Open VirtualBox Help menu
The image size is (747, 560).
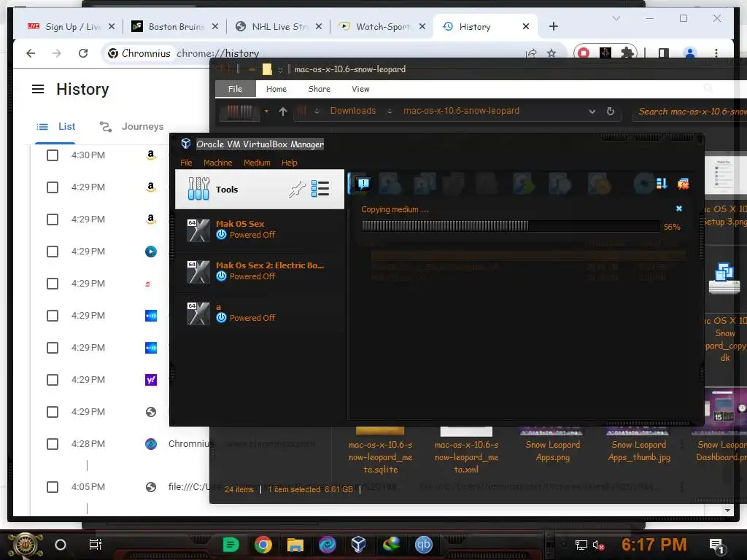click(289, 163)
